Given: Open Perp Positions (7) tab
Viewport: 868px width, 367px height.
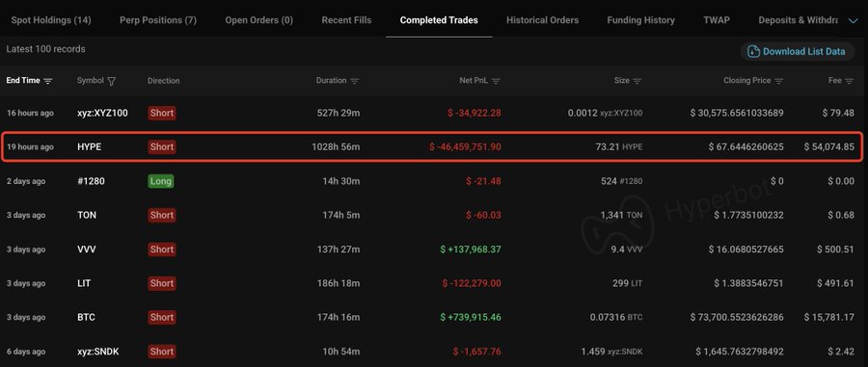Looking at the screenshot, I should click(x=158, y=20).
